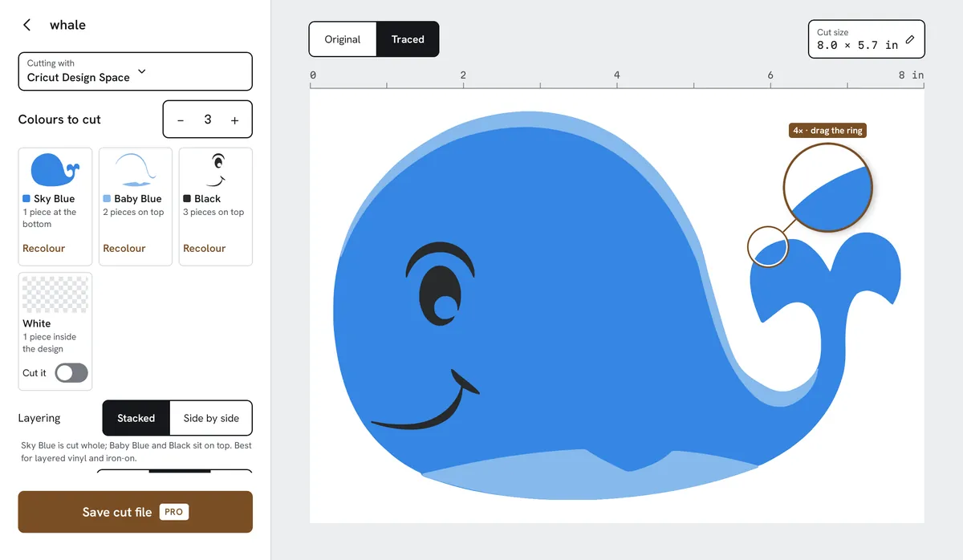This screenshot has height=560, width=963.
Task: Choose Side by side layering
Action: (x=211, y=418)
